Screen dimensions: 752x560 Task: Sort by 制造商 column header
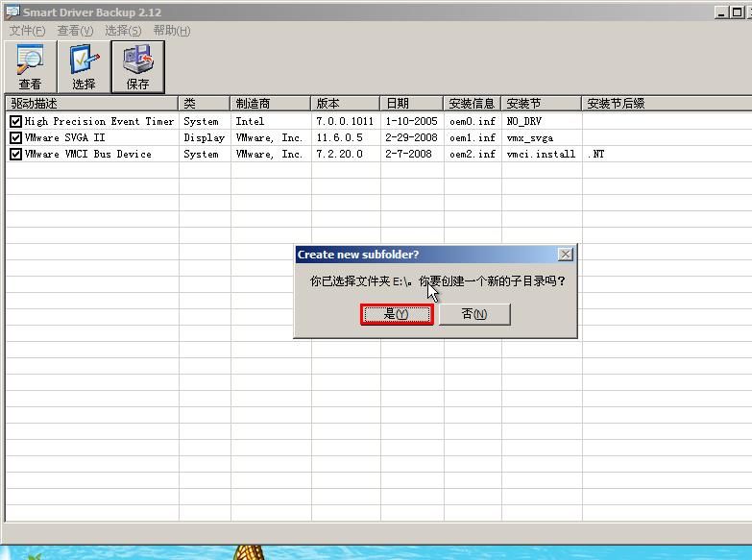[x=271, y=103]
